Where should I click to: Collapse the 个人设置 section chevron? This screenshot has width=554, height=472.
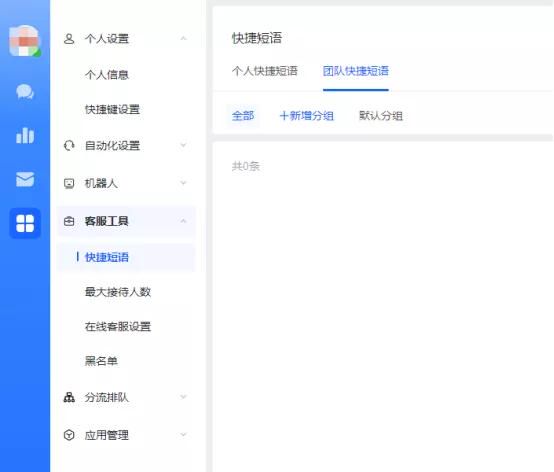tap(183, 39)
